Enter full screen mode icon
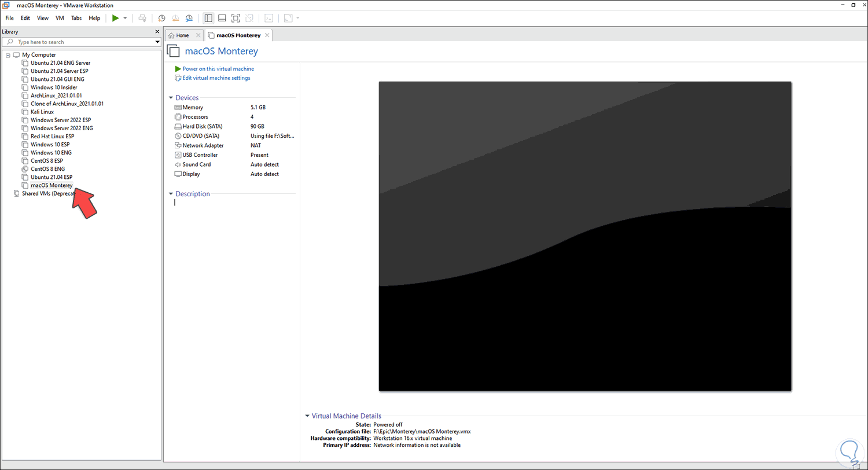 click(236, 18)
